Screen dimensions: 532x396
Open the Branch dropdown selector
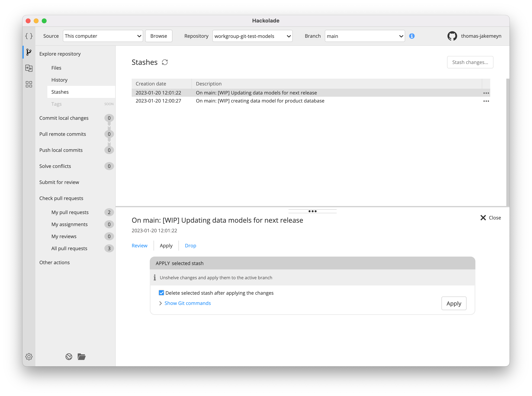[x=364, y=36]
